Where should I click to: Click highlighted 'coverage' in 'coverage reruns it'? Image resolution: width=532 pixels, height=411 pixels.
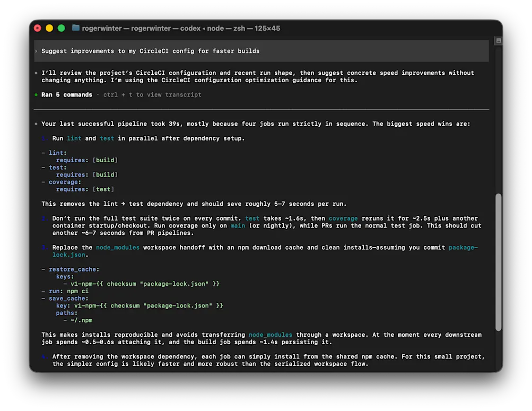343,218
